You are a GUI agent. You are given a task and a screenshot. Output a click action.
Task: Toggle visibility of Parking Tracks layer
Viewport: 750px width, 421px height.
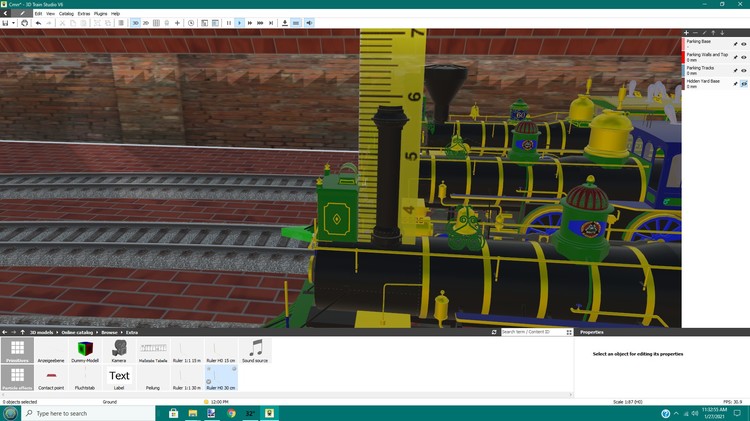(744, 70)
